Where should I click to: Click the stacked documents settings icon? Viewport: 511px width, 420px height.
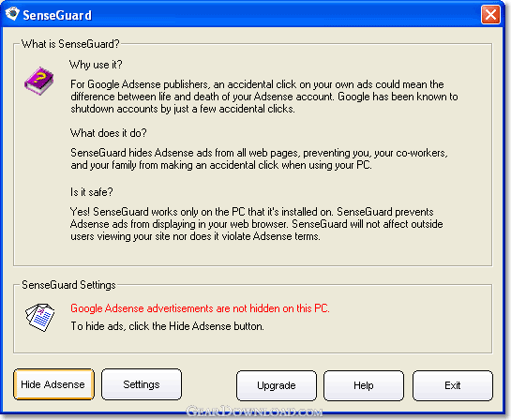click(x=39, y=318)
